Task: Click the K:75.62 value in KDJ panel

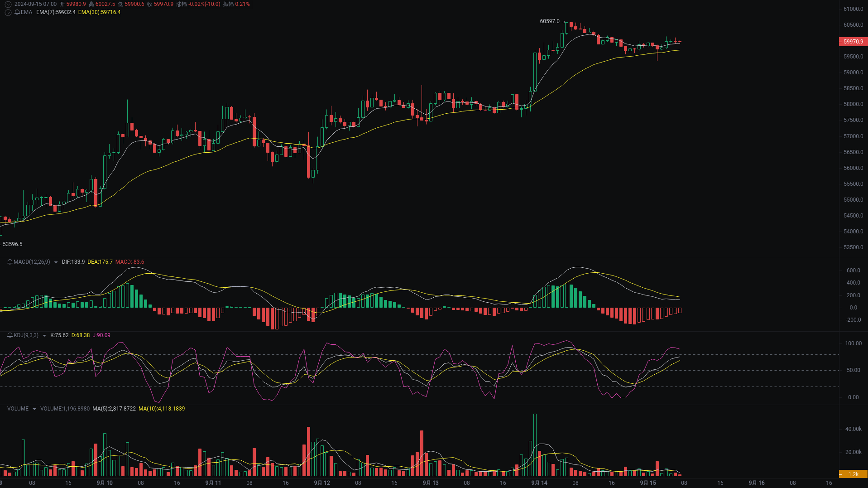Action: (60, 335)
